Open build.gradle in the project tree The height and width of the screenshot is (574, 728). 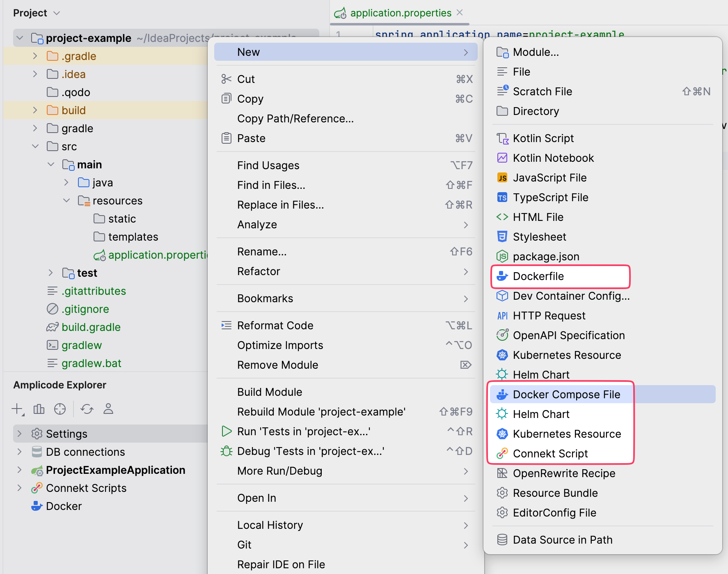click(91, 327)
